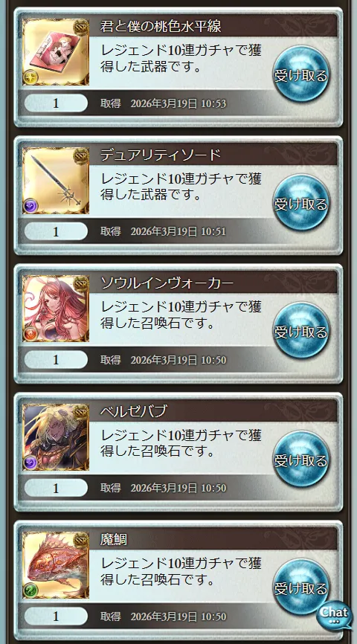Claim the デュアリティソード weapon with 受け取る
The width and height of the screenshot is (357, 644).
tap(301, 204)
